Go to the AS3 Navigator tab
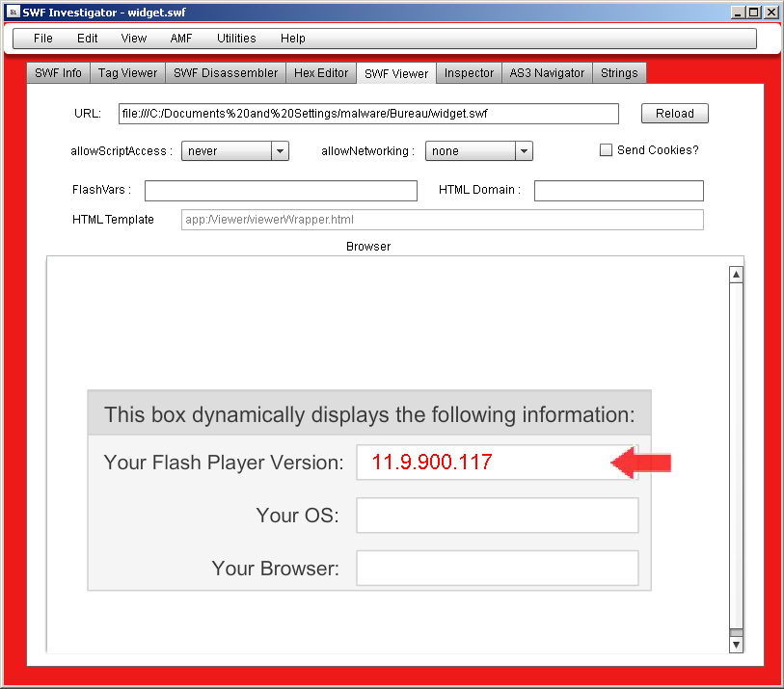The width and height of the screenshot is (784, 689). click(x=547, y=73)
